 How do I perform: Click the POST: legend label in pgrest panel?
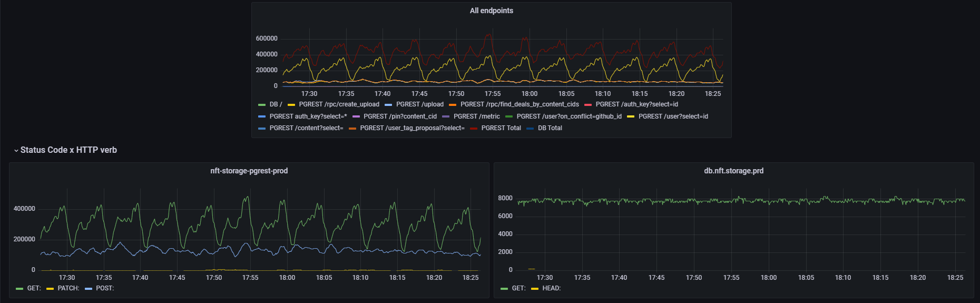click(x=105, y=288)
